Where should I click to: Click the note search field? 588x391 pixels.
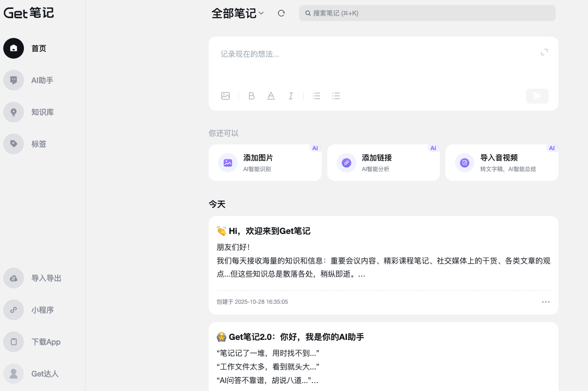(427, 13)
